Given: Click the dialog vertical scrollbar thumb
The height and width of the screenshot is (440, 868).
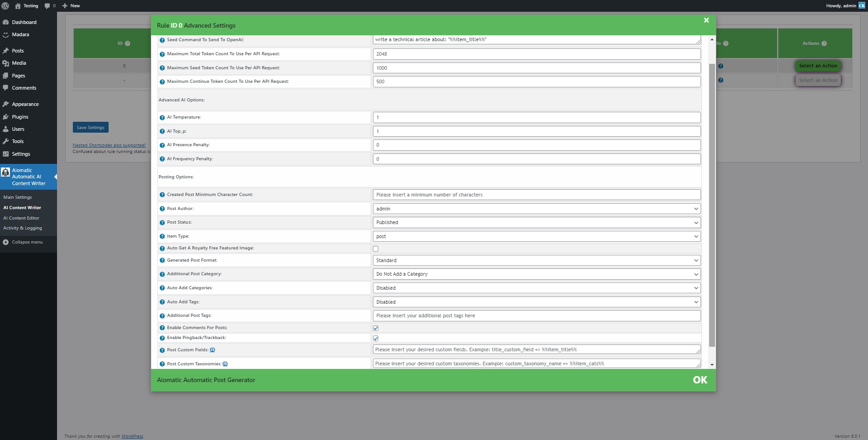Looking at the screenshot, I should (712, 205).
